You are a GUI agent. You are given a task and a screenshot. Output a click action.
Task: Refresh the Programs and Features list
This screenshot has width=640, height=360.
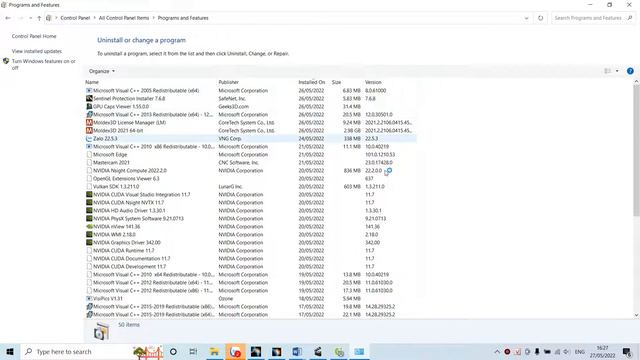tap(540, 18)
